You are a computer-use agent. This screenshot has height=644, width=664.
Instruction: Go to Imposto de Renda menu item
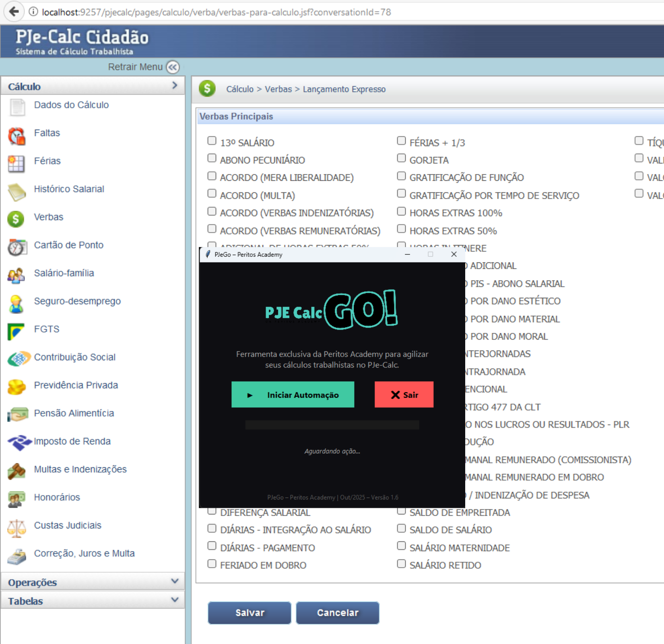pyautogui.click(x=72, y=441)
